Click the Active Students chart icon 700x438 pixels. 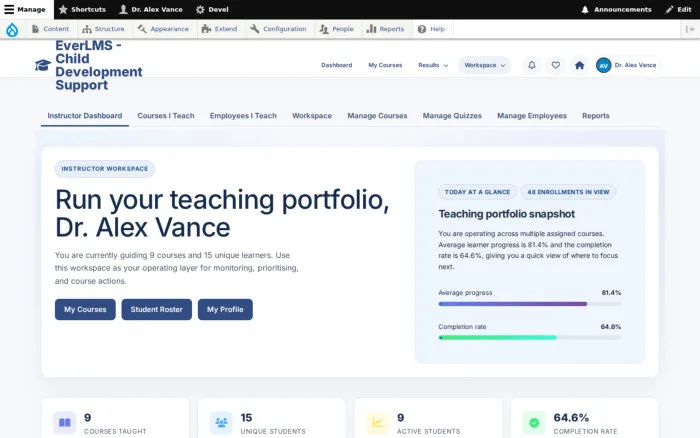(378, 422)
